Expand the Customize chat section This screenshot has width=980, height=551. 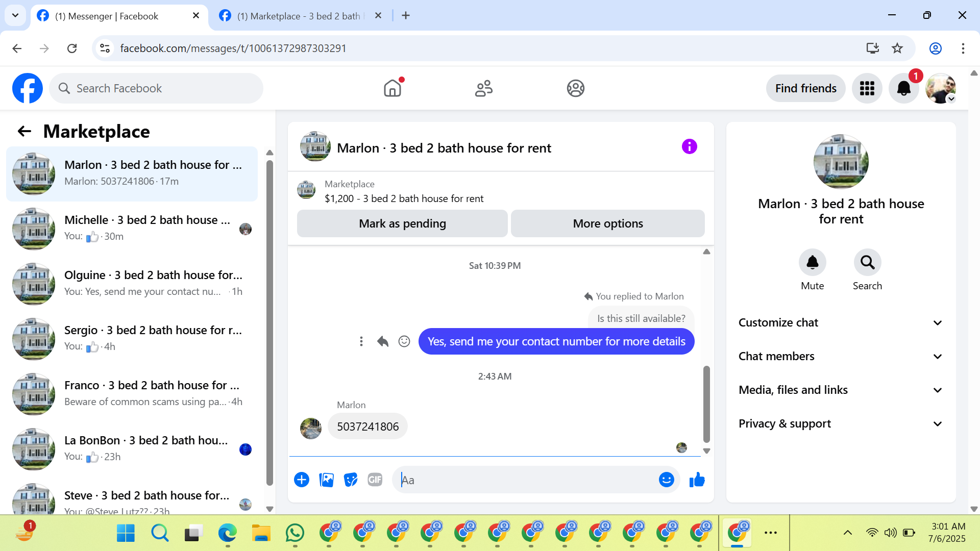coord(841,322)
